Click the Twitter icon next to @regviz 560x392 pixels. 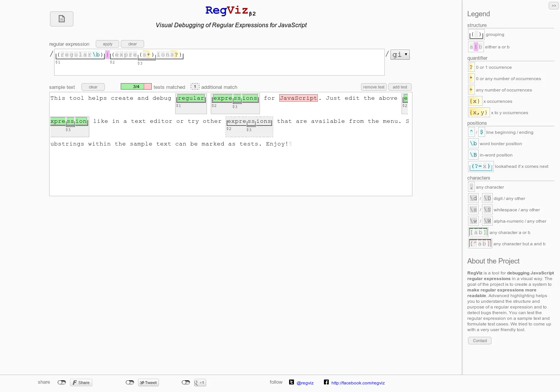click(292, 382)
